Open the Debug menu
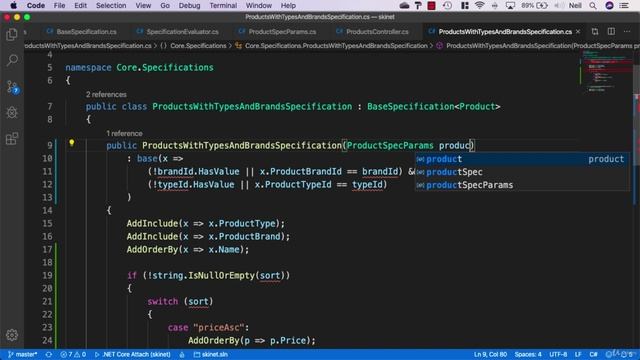Screen dimensions: 640x360 point(189,6)
